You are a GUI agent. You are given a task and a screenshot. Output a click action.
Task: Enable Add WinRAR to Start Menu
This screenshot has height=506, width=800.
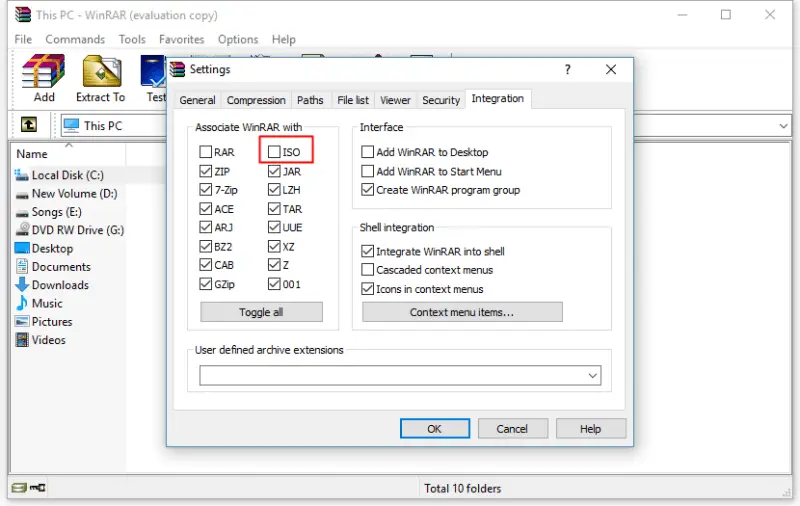click(367, 171)
